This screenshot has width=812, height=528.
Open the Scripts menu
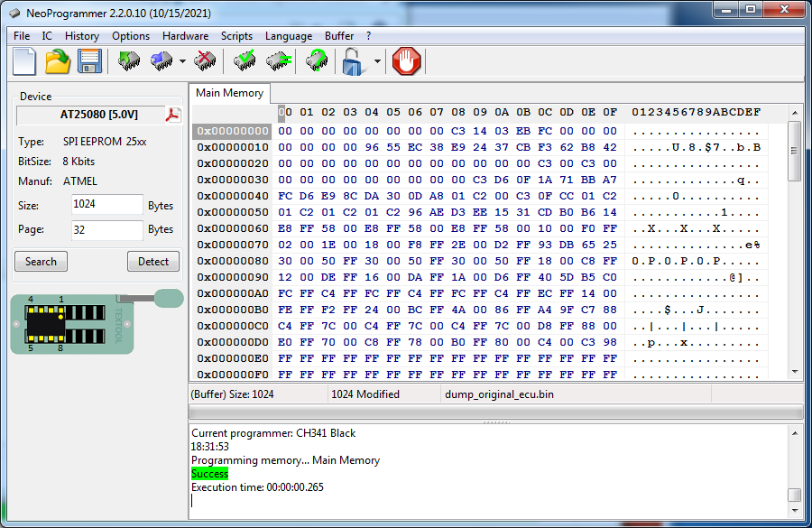point(236,36)
